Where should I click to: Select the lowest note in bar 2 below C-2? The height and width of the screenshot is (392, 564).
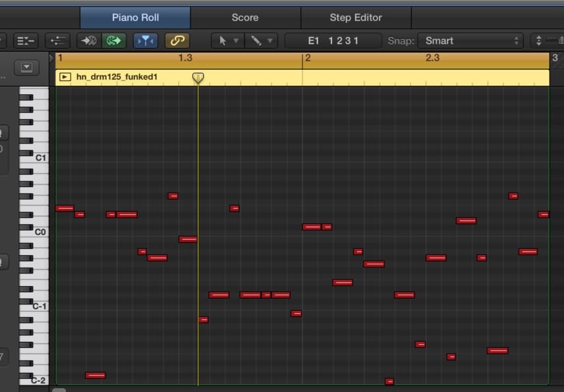pyautogui.click(x=389, y=381)
